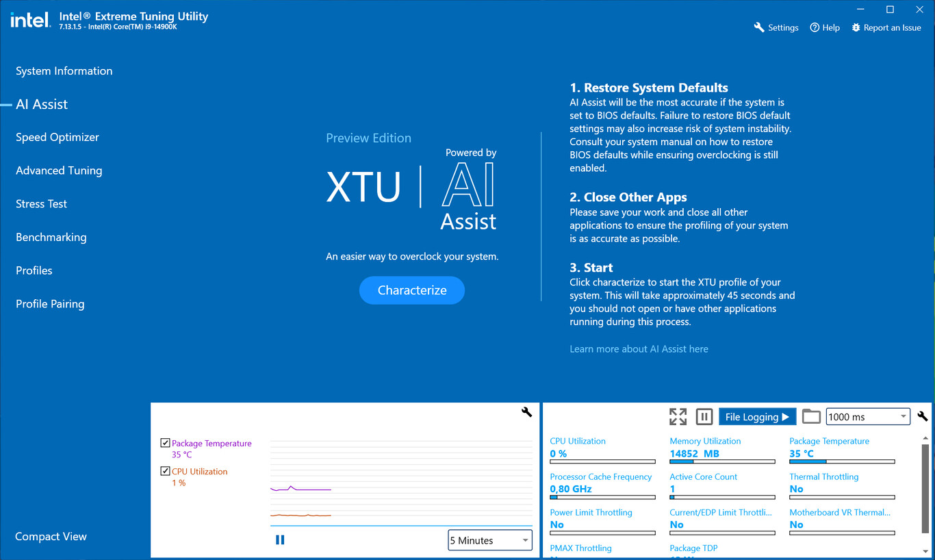Click the Package TDP label
The width and height of the screenshot is (935, 560).
coord(693,548)
